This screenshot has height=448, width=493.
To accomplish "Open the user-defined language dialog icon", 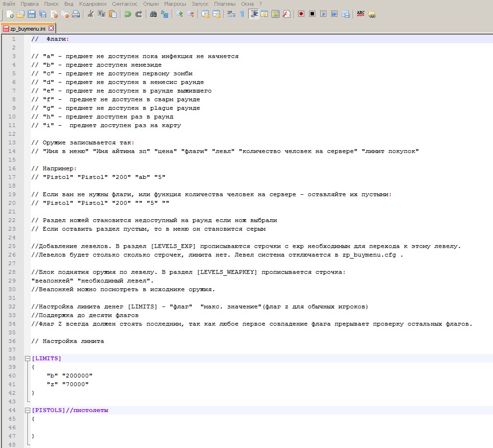I will (x=265, y=14).
